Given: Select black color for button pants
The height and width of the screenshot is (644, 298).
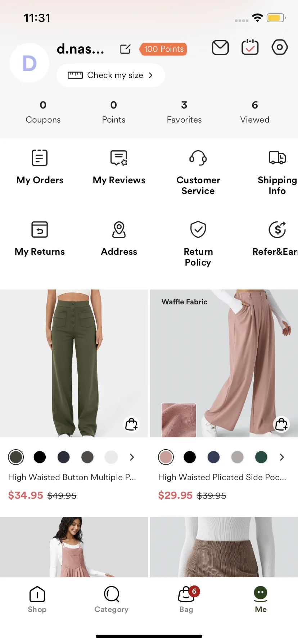Looking at the screenshot, I should point(40,457).
